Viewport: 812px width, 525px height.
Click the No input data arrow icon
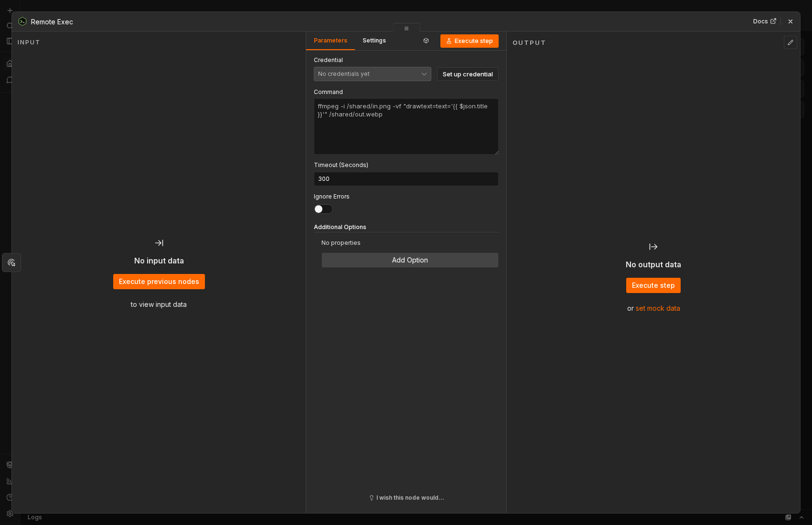(x=159, y=243)
